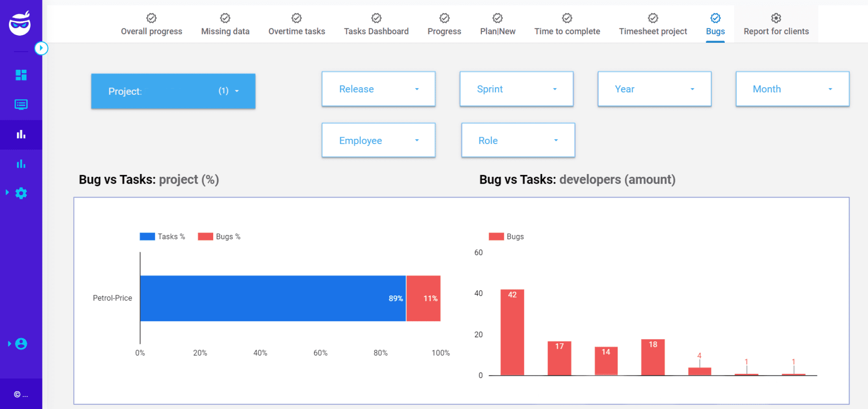
Task: Click the red bar labeled 42
Action: (x=512, y=332)
